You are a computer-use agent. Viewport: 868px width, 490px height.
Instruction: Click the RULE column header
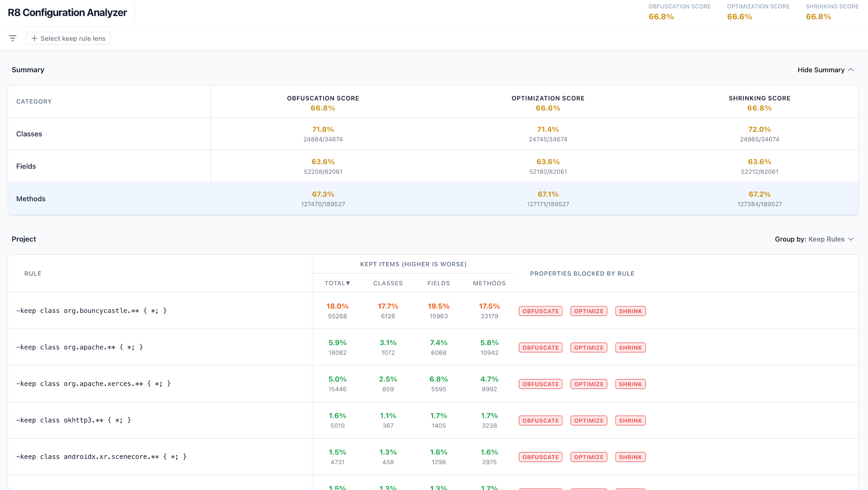click(33, 273)
